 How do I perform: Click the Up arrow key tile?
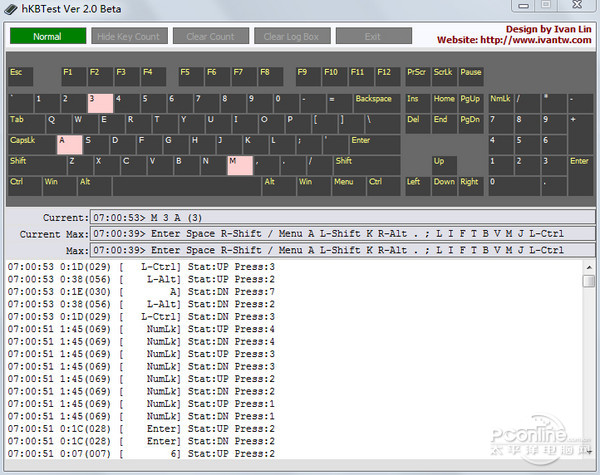pos(444,165)
